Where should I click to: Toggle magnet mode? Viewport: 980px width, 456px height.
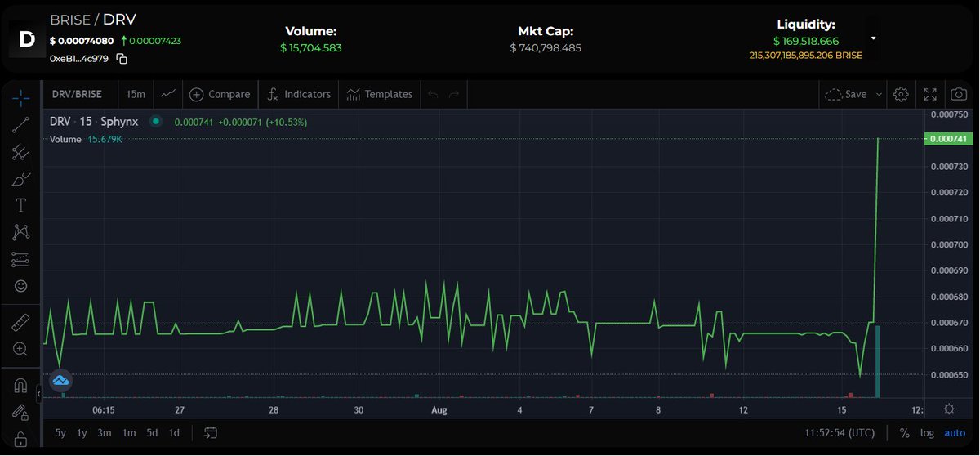coord(21,385)
